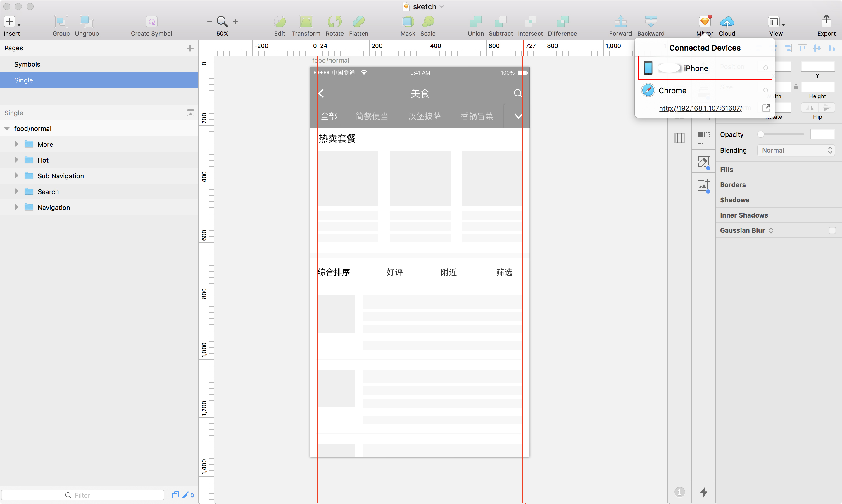This screenshot has width=842, height=504.
Task: Select the Symbols page
Action: coord(27,65)
